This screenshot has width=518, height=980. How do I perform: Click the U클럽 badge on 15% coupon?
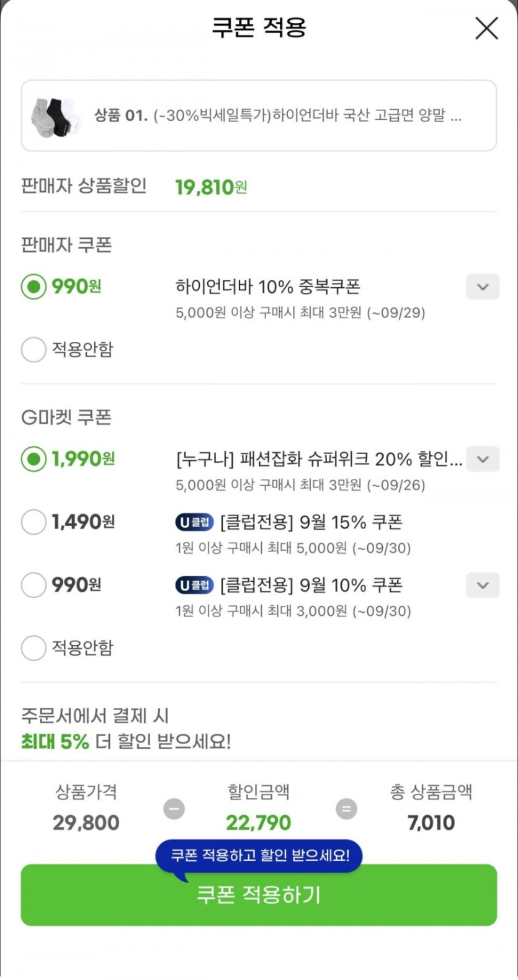point(194,522)
